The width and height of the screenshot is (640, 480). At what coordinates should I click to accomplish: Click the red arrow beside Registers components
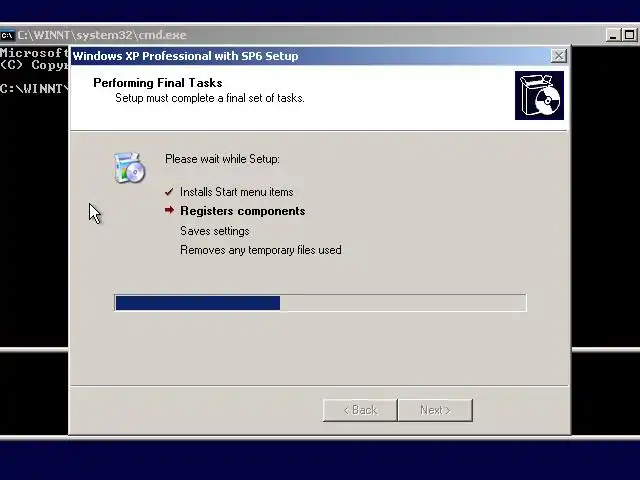click(x=169, y=210)
